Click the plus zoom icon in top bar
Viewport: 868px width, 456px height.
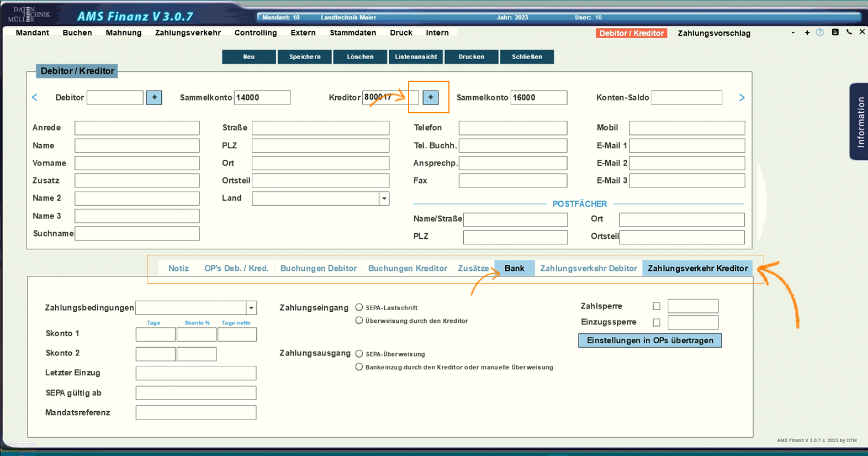pos(807,33)
